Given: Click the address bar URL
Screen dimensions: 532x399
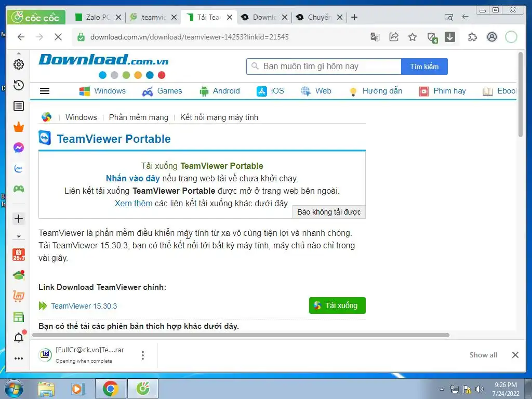Looking at the screenshot, I should [189, 37].
